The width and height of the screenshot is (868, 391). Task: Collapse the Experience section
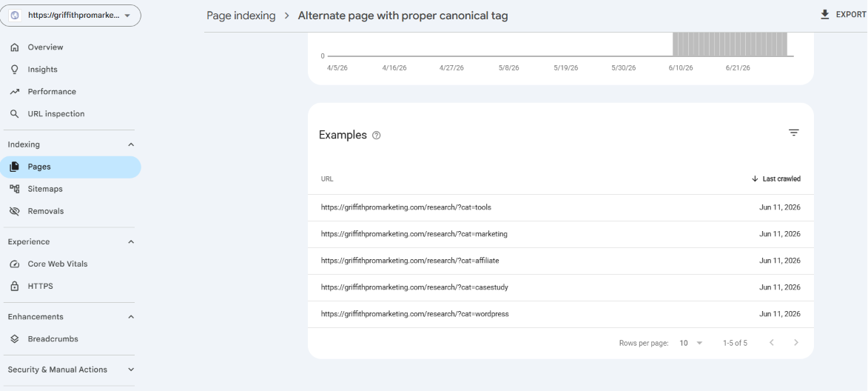click(x=131, y=242)
